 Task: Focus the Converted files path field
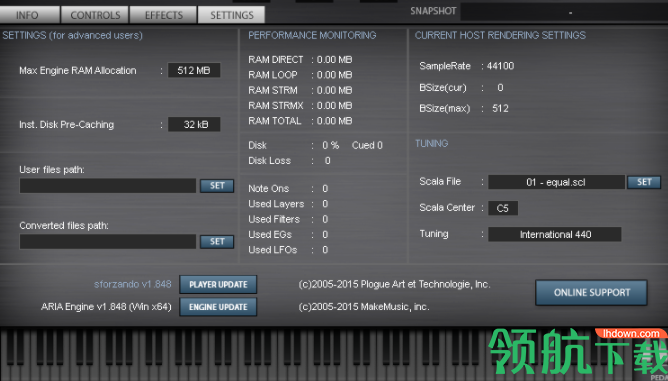108,242
